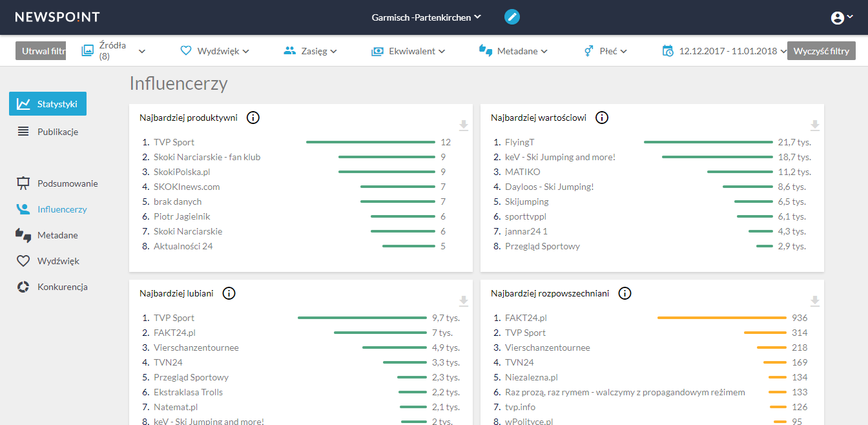This screenshot has height=425, width=868.
Task: Expand the Źródła (8) filter dropdown
Action: coord(114,51)
